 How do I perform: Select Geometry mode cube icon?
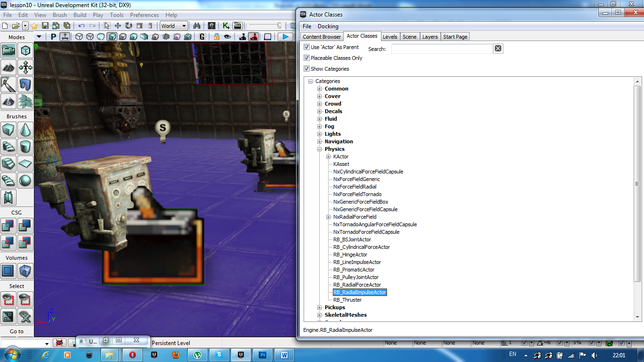[x=25, y=50]
